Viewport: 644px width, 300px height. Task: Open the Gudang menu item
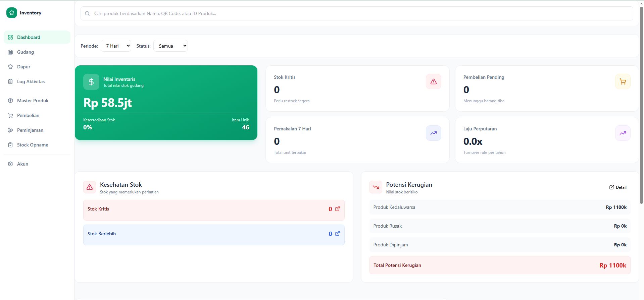[37, 52]
